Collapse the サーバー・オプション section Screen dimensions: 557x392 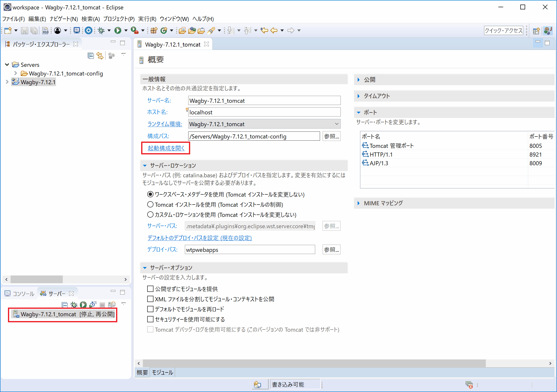tap(145, 268)
